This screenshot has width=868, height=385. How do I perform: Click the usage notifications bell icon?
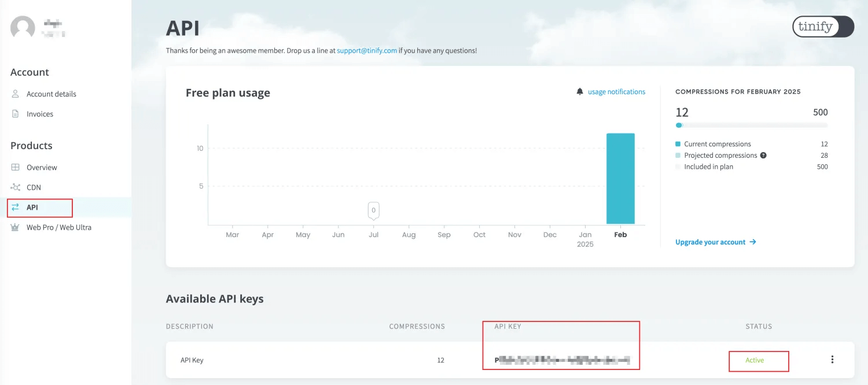tap(580, 92)
